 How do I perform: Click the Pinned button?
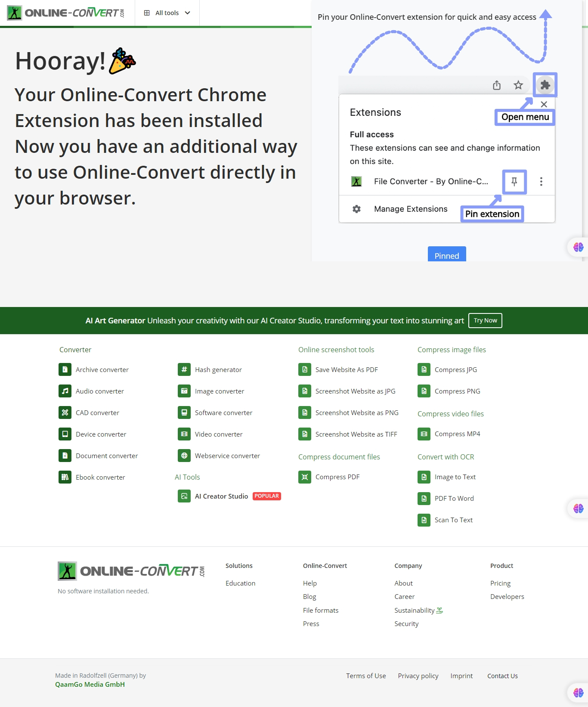click(x=447, y=254)
